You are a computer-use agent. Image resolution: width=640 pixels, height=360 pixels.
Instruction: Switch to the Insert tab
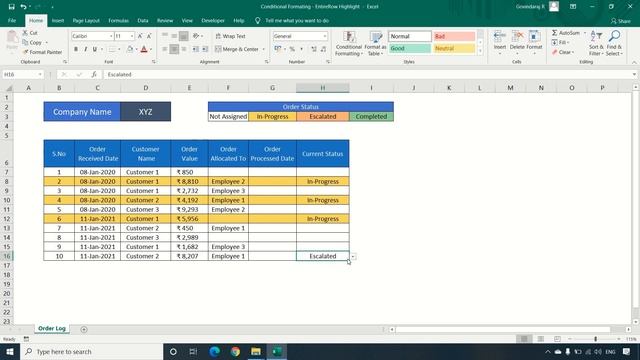pyautogui.click(x=58, y=20)
